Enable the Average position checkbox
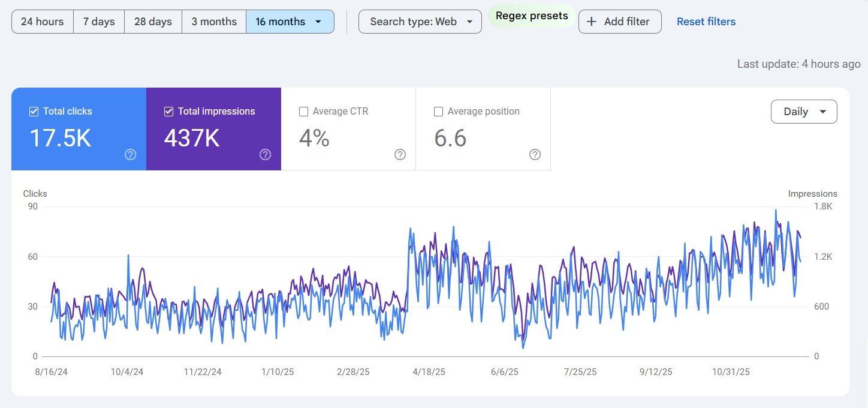 click(x=439, y=112)
